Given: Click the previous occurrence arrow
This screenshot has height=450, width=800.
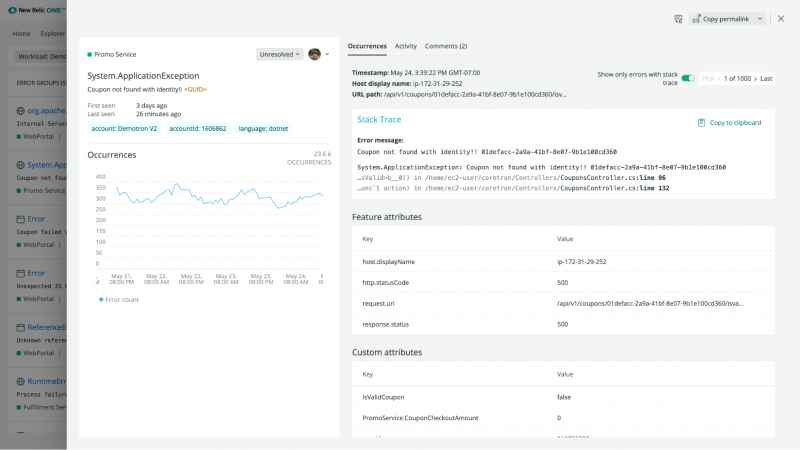Looking at the screenshot, I should pyautogui.click(x=719, y=79).
